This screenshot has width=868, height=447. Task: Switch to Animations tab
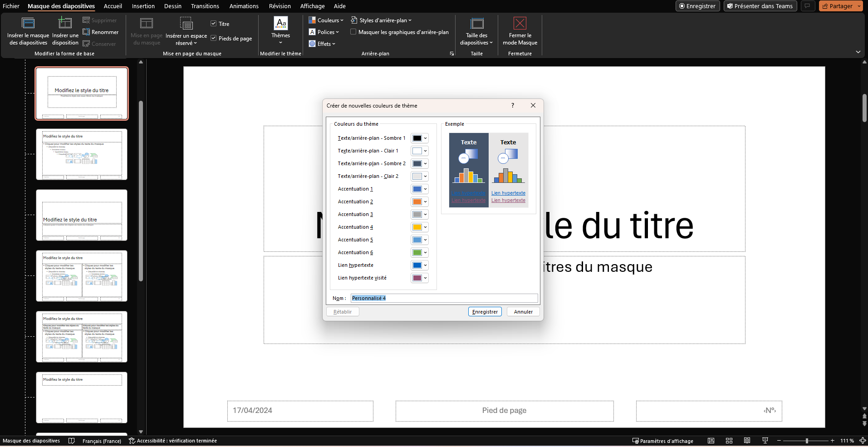click(244, 6)
